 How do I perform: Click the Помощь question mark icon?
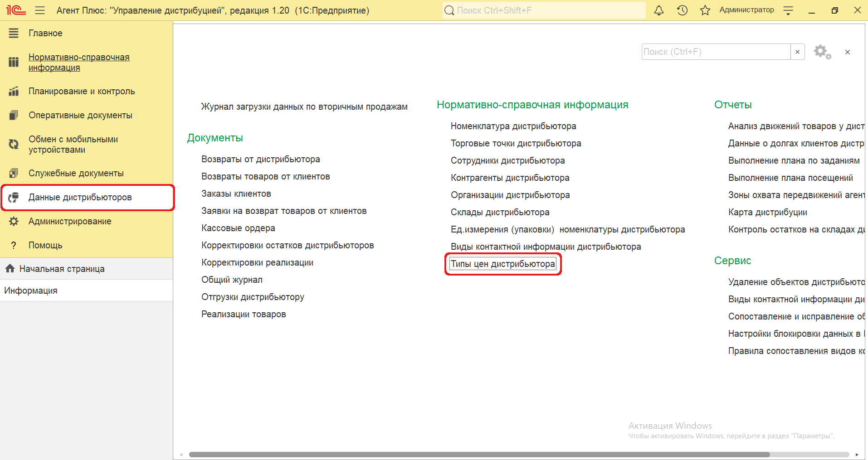[14, 245]
